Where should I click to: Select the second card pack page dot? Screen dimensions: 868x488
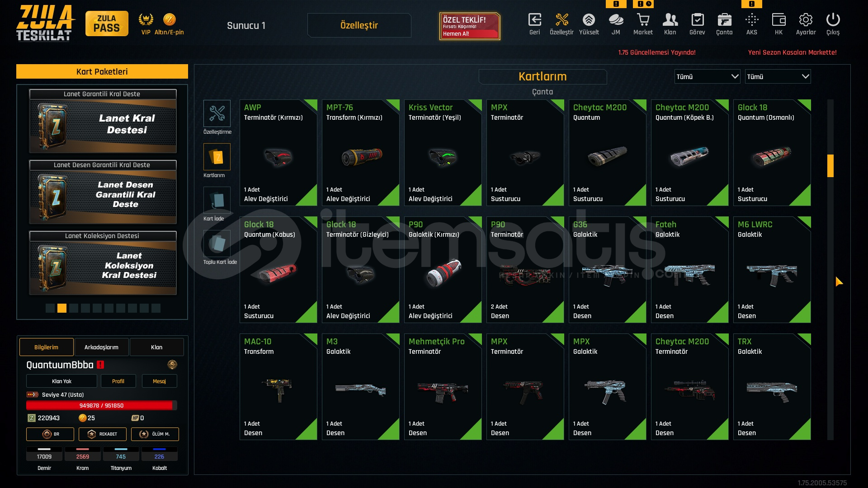62,308
